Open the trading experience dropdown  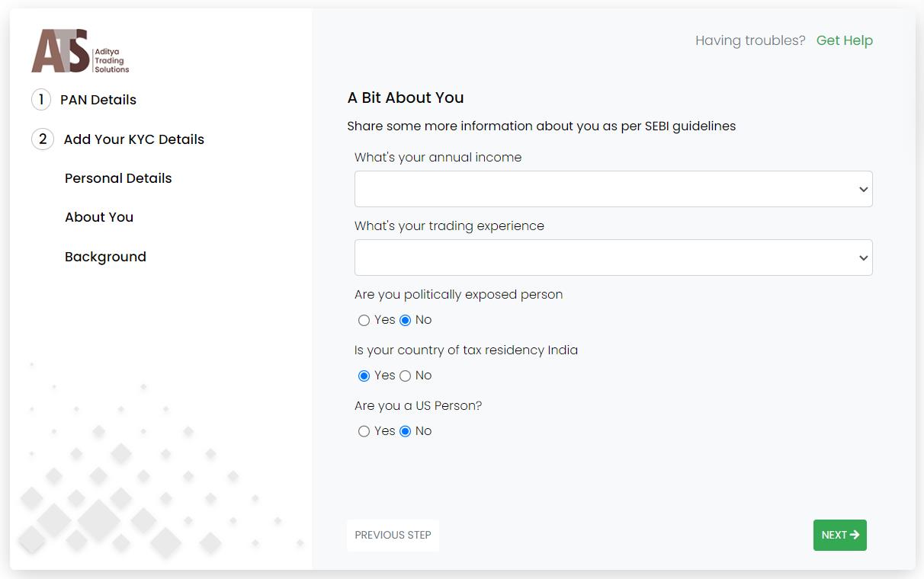point(614,258)
